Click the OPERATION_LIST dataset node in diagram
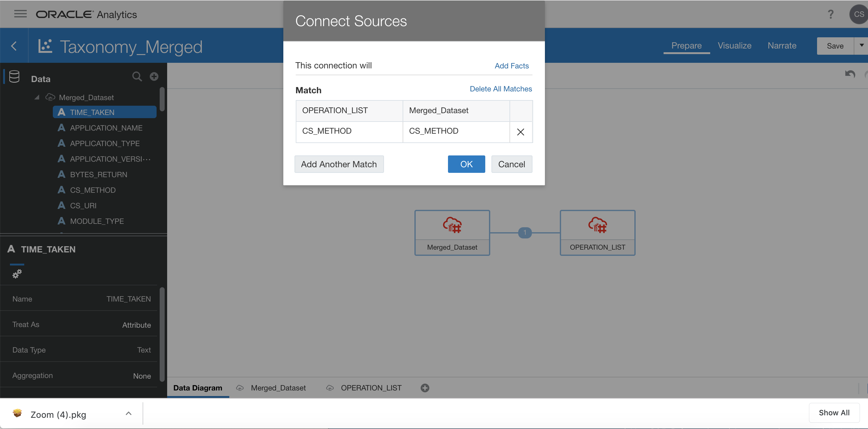 coord(597,233)
